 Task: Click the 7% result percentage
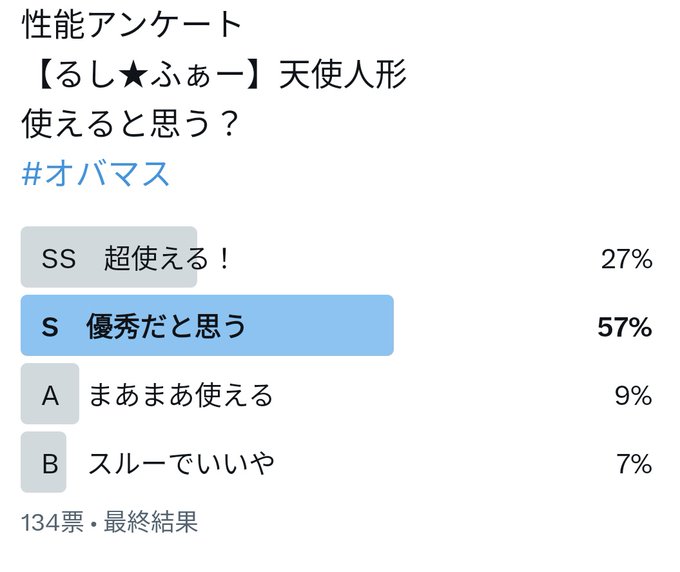[x=634, y=464]
